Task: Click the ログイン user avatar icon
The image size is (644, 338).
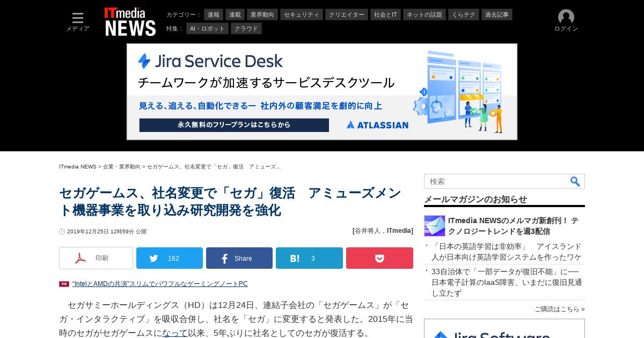Action: coord(566,17)
